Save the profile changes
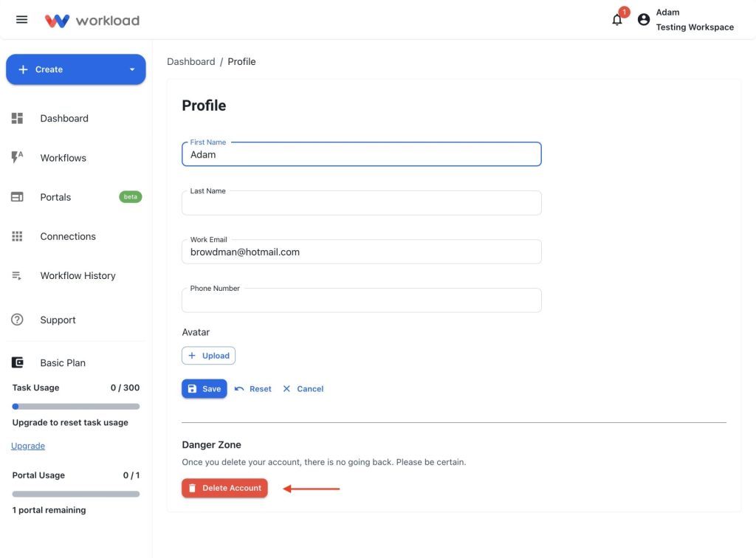The height and width of the screenshot is (558, 756). [x=205, y=389]
